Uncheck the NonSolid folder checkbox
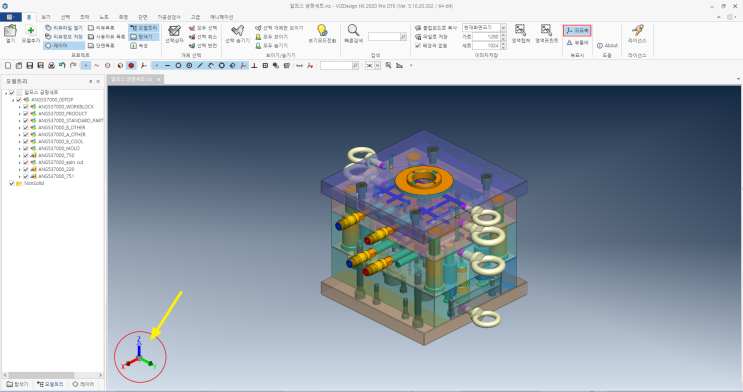The height and width of the screenshot is (392, 743). click(12, 183)
